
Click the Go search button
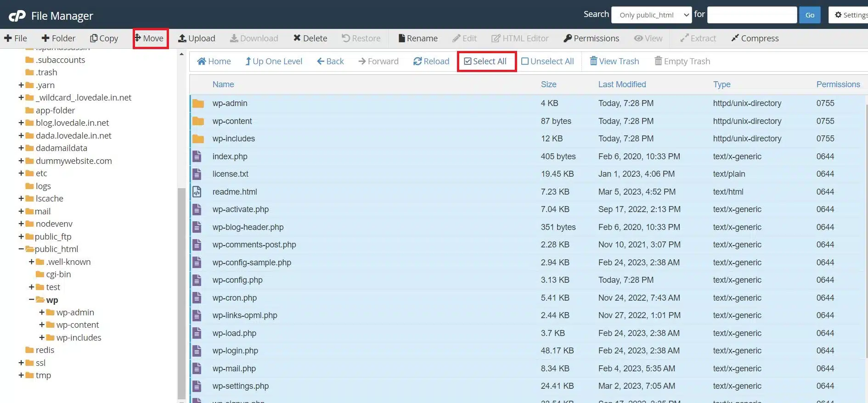(x=810, y=15)
